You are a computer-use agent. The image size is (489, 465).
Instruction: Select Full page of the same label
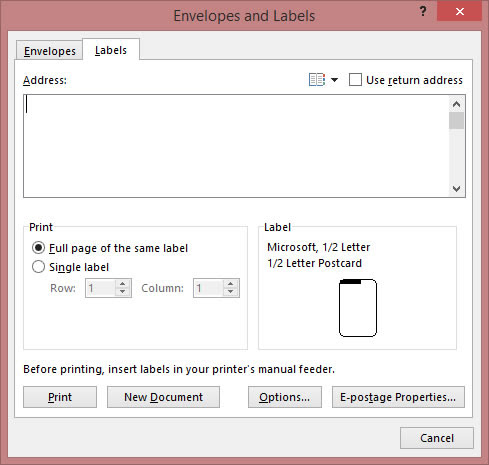(x=38, y=248)
